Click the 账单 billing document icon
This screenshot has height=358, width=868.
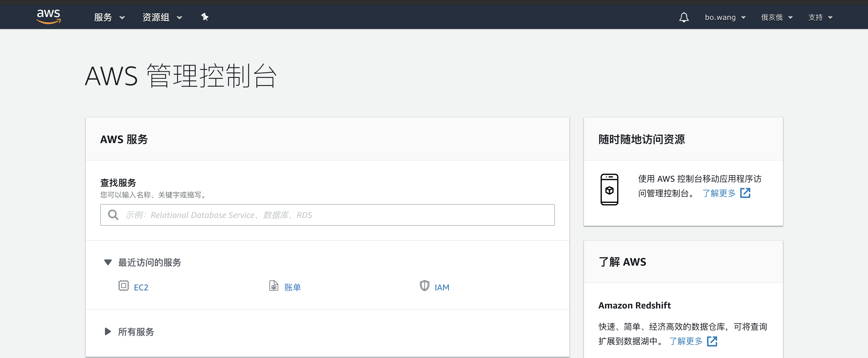pyautogui.click(x=274, y=286)
